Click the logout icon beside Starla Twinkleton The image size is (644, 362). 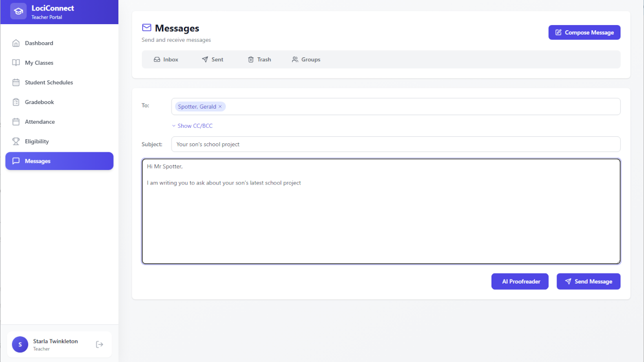[100, 344]
